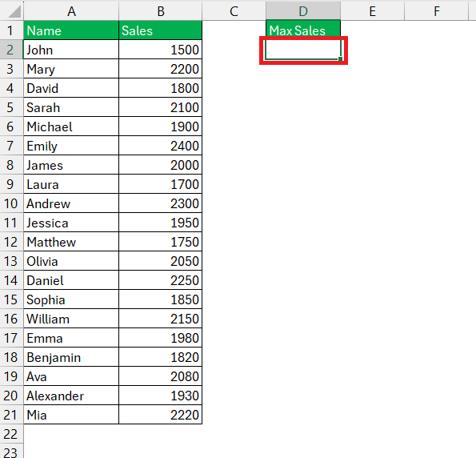
Task: Select the Sales header cell
Action: [160, 30]
